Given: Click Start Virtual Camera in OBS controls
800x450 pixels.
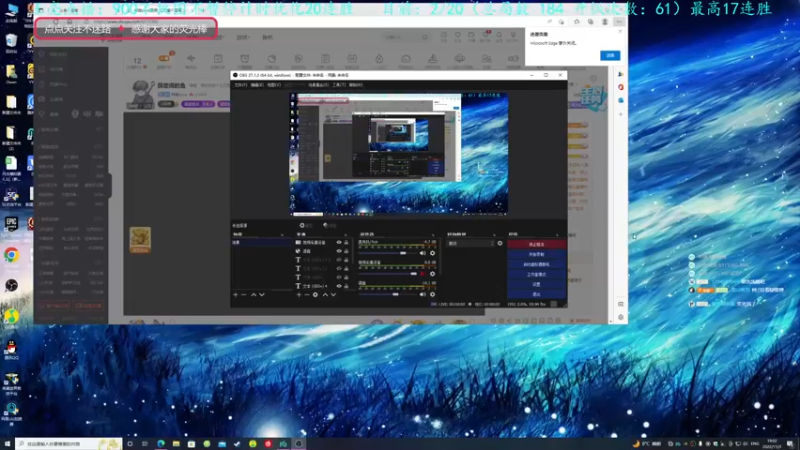Looking at the screenshot, I should click(536, 264).
